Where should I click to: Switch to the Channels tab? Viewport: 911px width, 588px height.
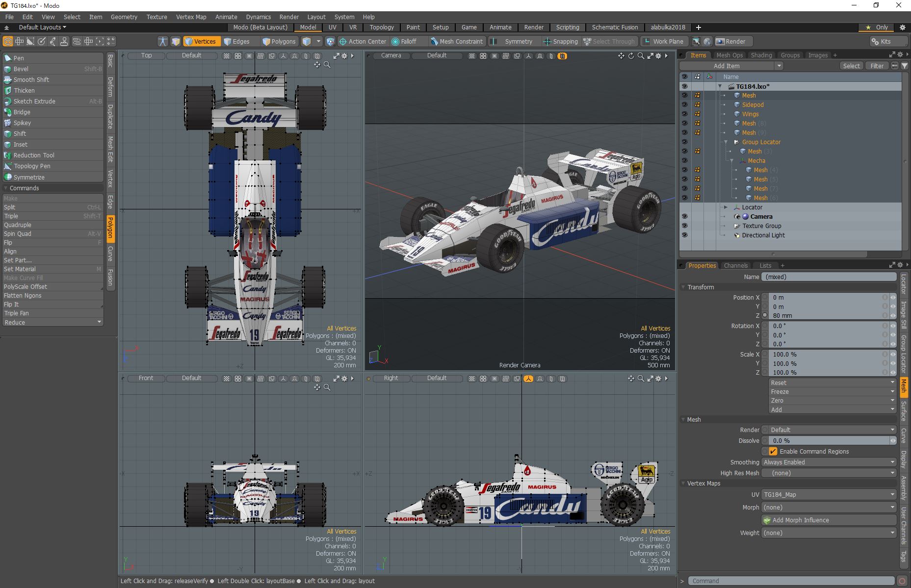tap(735, 265)
